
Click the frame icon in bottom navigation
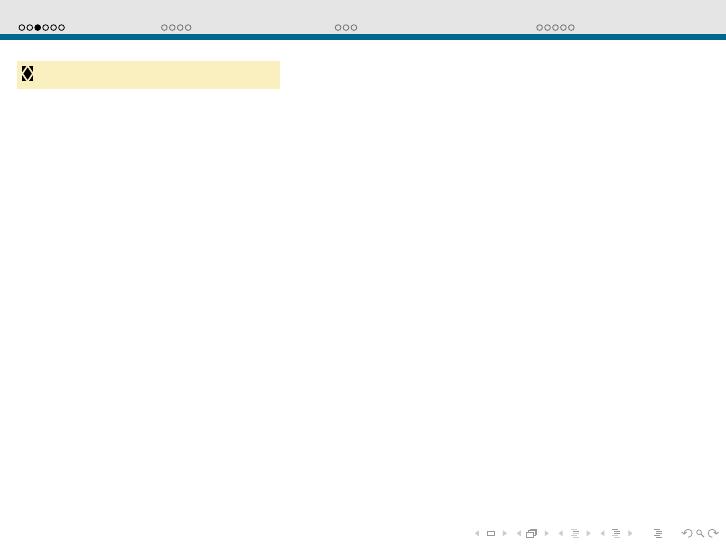point(532,534)
